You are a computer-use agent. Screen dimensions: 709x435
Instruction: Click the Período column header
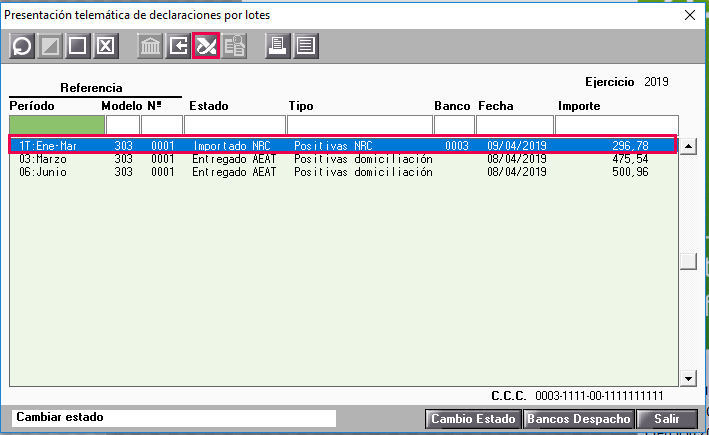point(32,106)
